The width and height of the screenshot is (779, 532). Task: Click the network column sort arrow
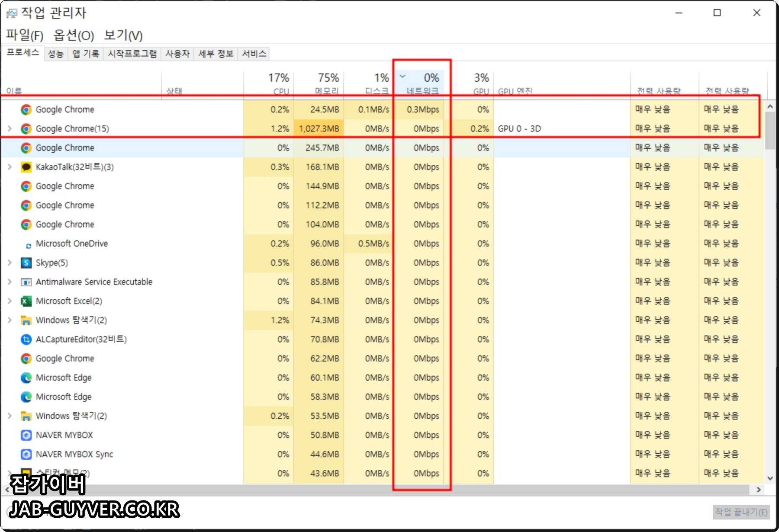coord(402,77)
